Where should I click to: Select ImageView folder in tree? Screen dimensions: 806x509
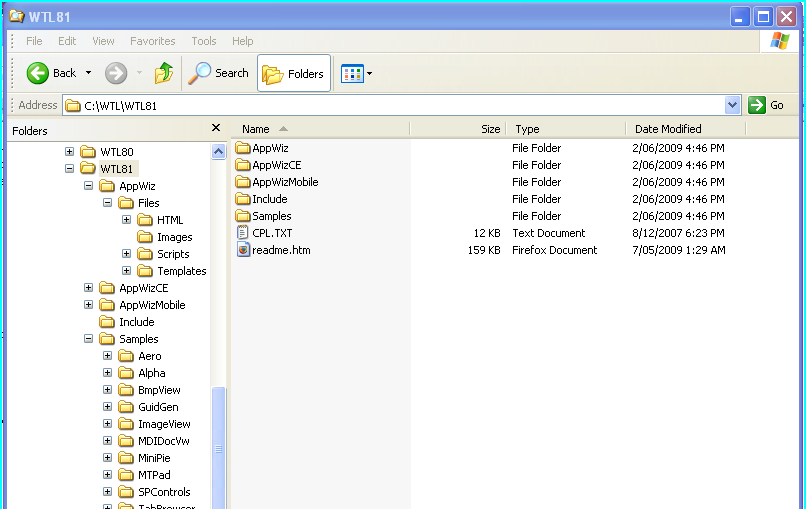click(x=154, y=424)
